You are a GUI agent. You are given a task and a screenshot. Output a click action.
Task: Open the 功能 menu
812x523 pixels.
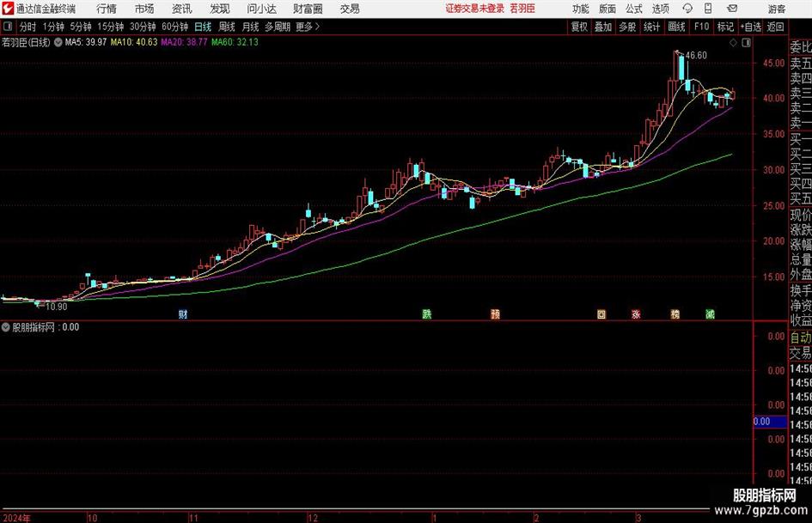[x=581, y=9]
